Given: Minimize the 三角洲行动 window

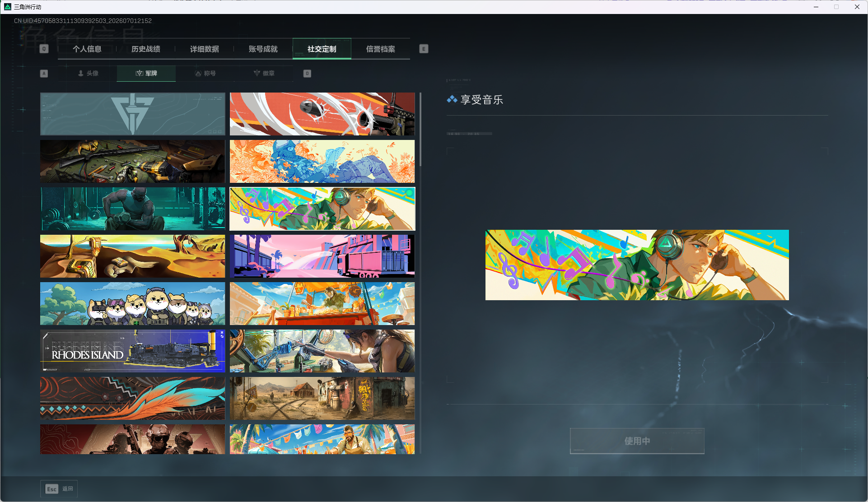Looking at the screenshot, I should [x=816, y=7].
